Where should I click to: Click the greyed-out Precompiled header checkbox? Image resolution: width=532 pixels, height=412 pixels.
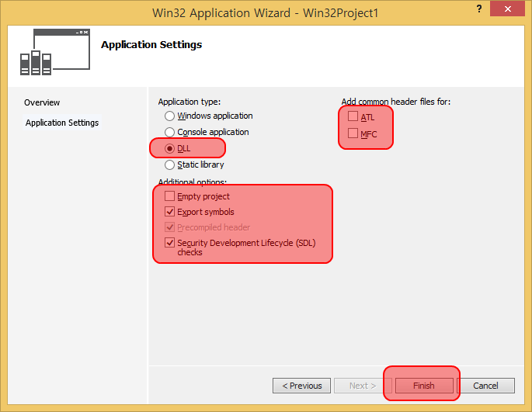[x=169, y=227]
